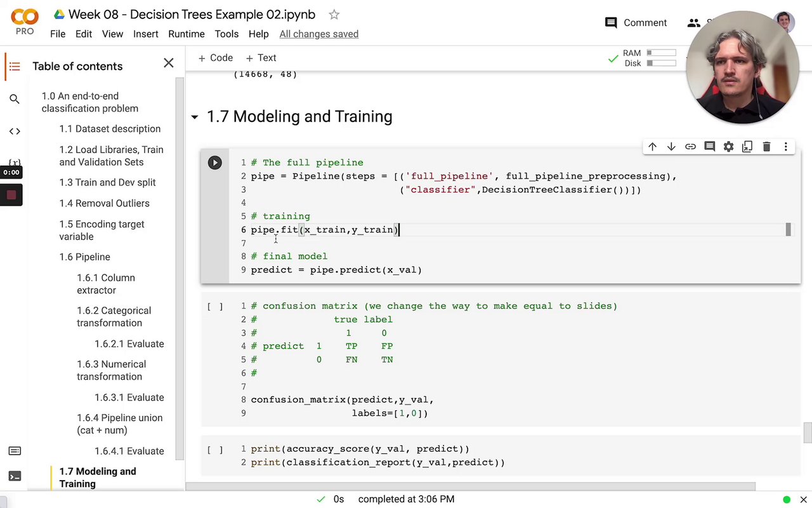The image size is (812, 508).
Task: Toggle the table of contents sidebar icon
Action: (15, 66)
